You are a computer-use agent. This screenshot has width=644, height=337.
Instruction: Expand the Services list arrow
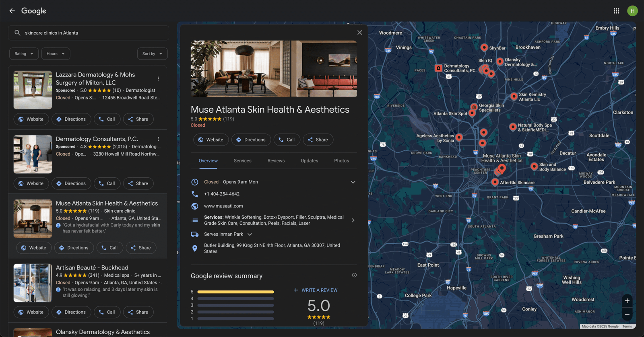point(353,220)
